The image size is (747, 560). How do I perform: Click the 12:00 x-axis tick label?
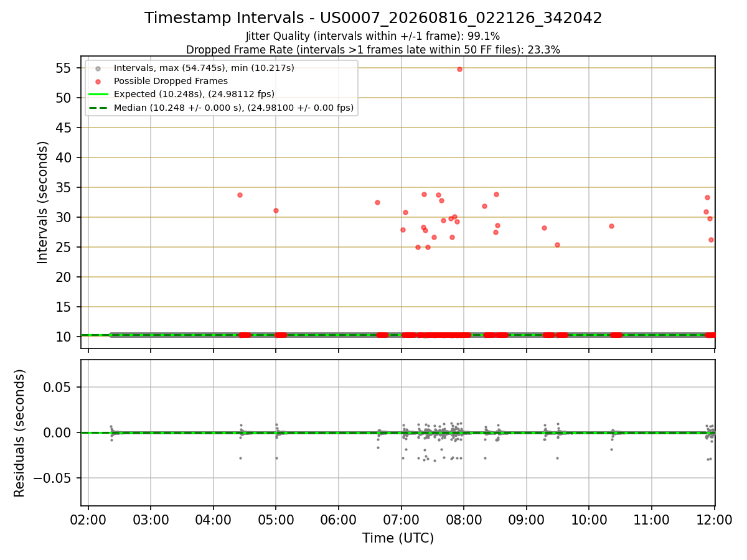(x=714, y=519)
